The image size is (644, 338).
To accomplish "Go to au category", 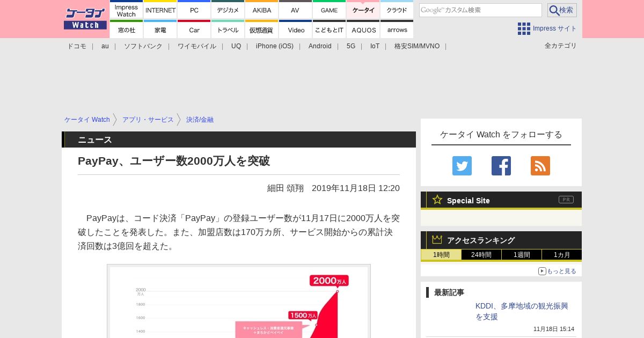I will 105,46.
